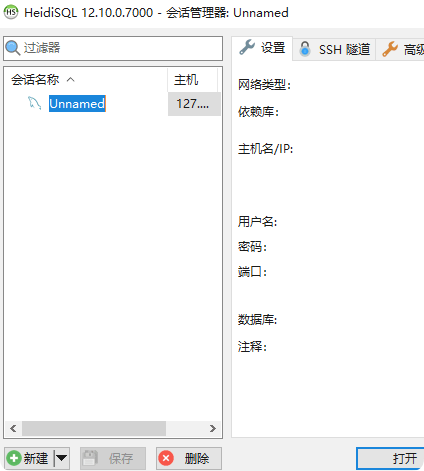Click the wrench icon on 设置 tab
Image resolution: width=424 pixels, height=471 pixels.
point(247,47)
